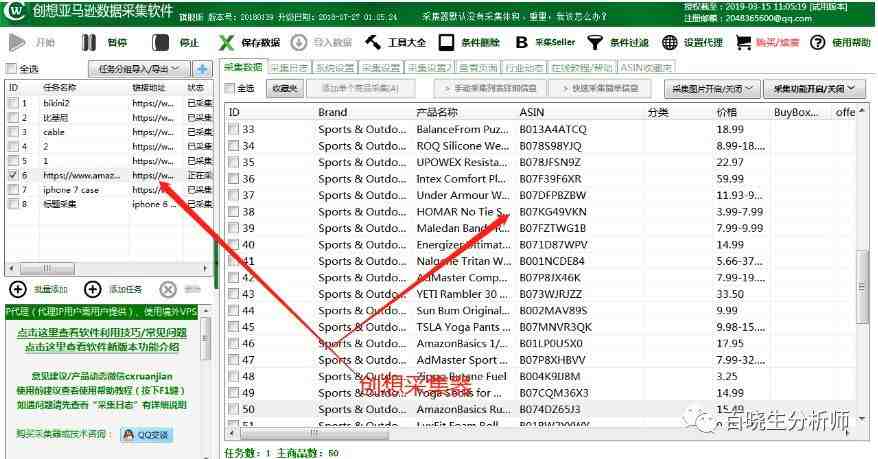878x459 pixels.
Task: Check the row 50 checkbox in data table
Action: coord(233,409)
